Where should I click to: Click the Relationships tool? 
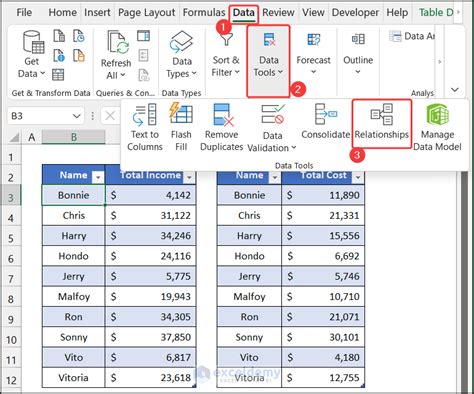pos(382,123)
